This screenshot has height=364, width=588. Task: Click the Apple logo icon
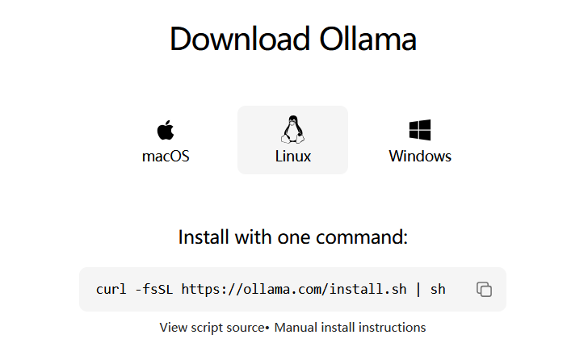[x=166, y=130]
